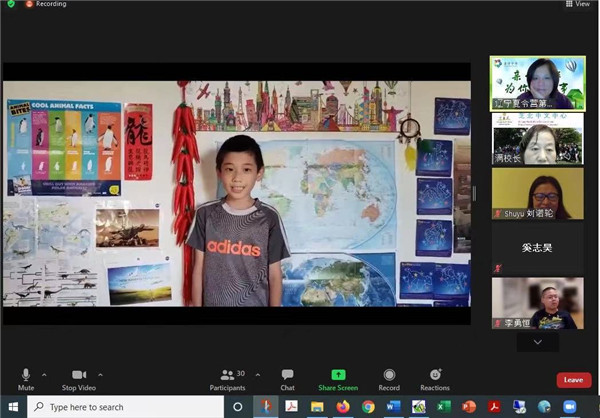
Task: Select the Shuyu participant thumbnail
Action: coord(537,193)
